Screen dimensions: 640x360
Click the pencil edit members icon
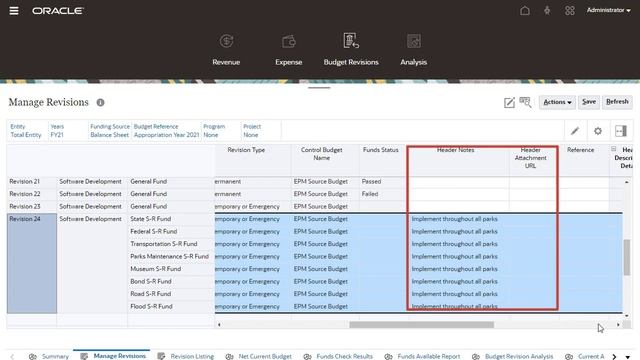(575, 131)
